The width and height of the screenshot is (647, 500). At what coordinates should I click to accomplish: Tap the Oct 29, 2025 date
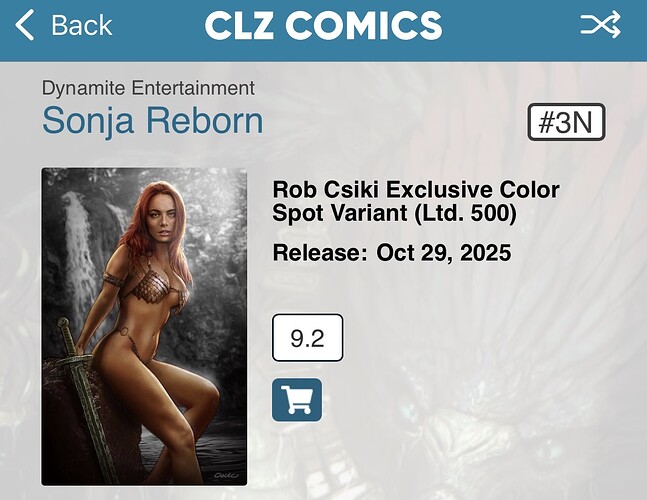[x=444, y=252]
